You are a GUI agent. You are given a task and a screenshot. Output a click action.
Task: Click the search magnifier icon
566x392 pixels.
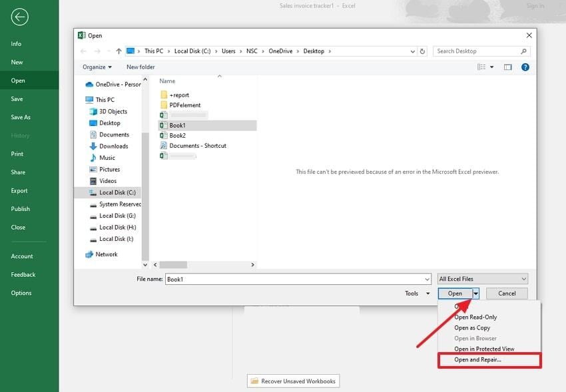coord(524,51)
